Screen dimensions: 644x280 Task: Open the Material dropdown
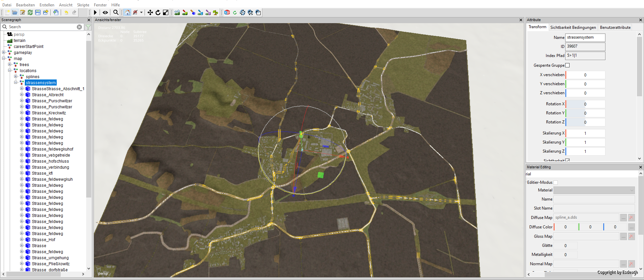pos(594,190)
